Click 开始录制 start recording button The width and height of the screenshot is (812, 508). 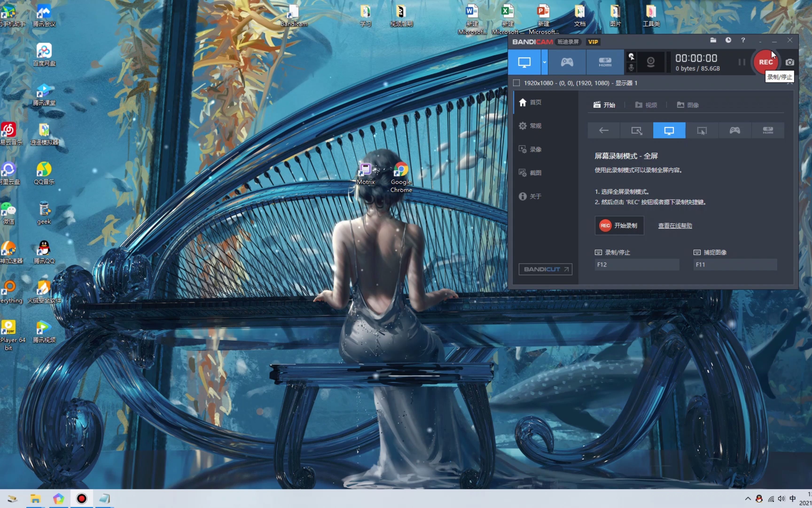619,226
